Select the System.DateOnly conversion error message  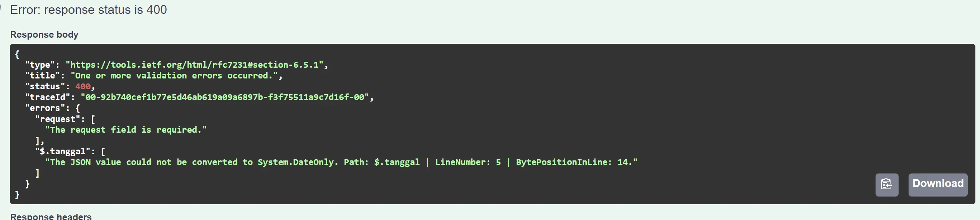341,162
